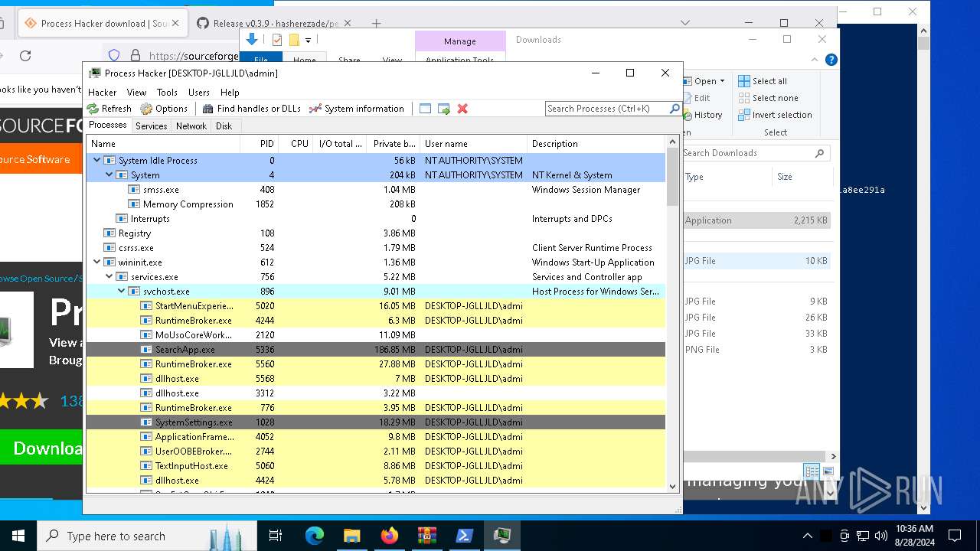Screen dimensions: 980x551
Task: Click the red X terminate icon
Action: [462, 109]
